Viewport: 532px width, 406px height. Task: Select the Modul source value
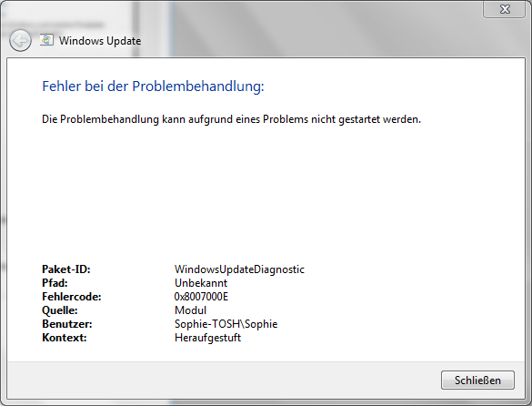click(190, 310)
